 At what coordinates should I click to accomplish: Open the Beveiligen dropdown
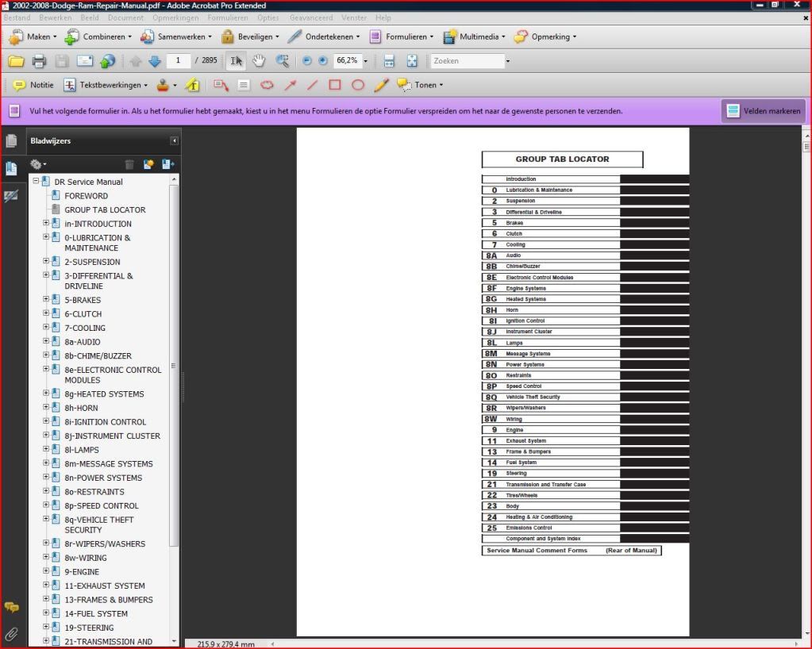point(250,36)
